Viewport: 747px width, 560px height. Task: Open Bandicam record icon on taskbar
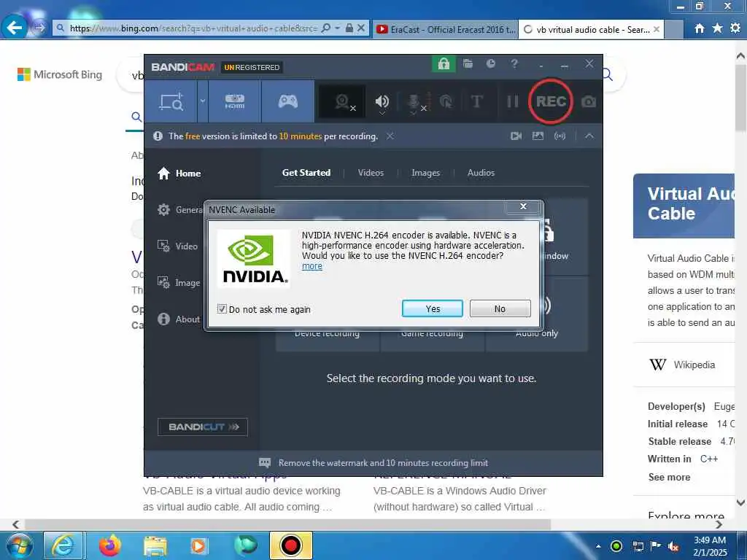coord(291,545)
